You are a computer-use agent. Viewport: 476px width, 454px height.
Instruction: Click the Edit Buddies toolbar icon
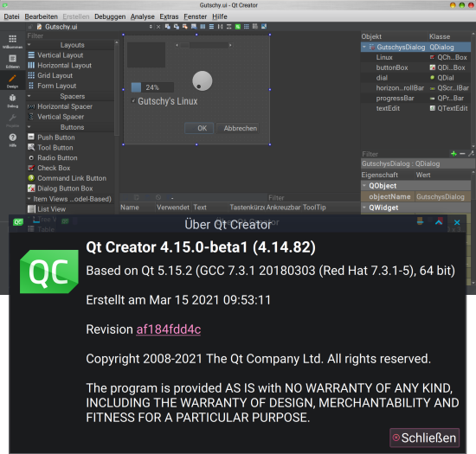(185, 27)
